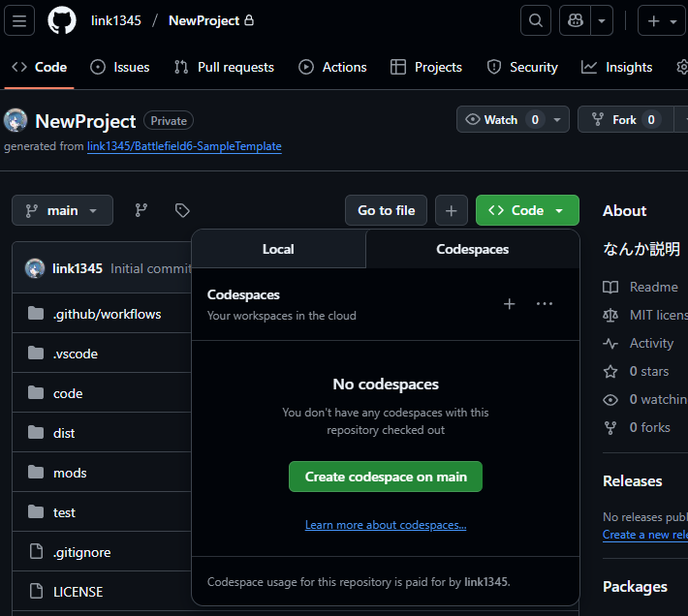Create a codespace with plus icon
Viewport: 688px width, 616px height.
pyautogui.click(x=509, y=304)
